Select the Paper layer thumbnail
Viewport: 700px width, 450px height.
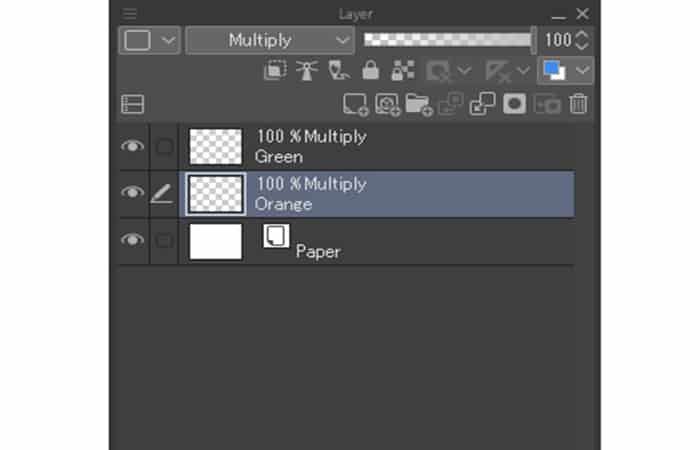216,242
